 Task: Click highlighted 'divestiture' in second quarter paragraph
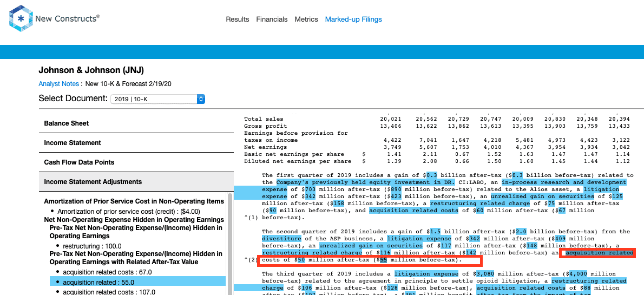(281, 238)
